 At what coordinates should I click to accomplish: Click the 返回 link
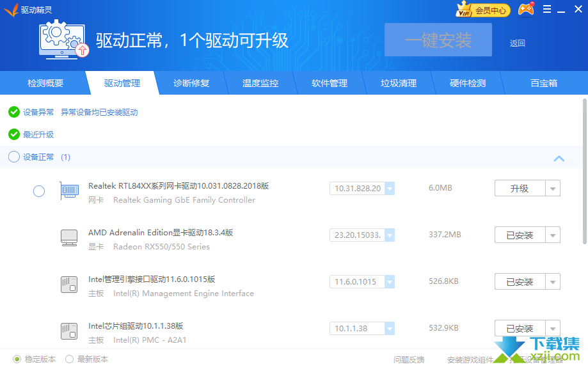click(517, 43)
